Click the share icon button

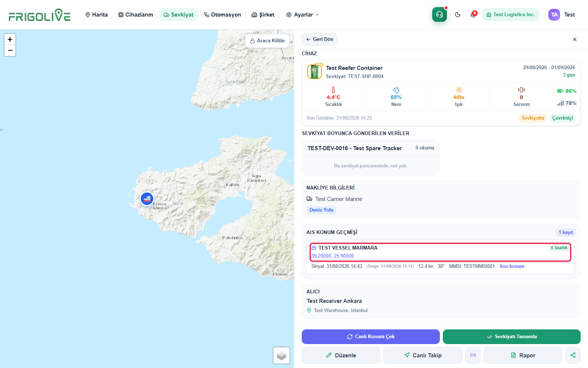pos(573,355)
